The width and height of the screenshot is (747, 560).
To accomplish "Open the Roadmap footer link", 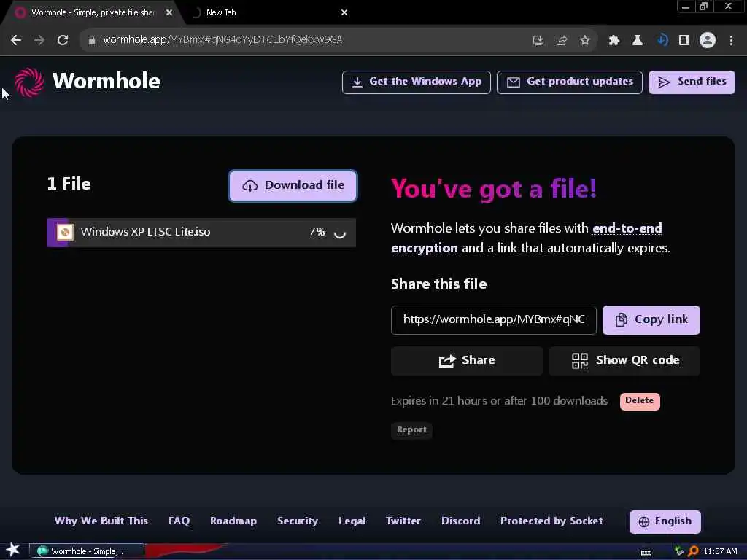I will (233, 521).
